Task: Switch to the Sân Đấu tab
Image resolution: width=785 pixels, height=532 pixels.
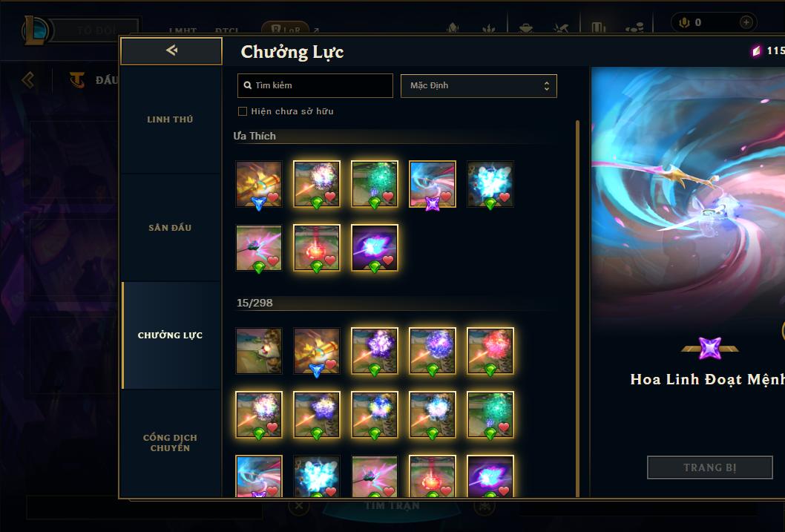Action: pyautogui.click(x=170, y=228)
